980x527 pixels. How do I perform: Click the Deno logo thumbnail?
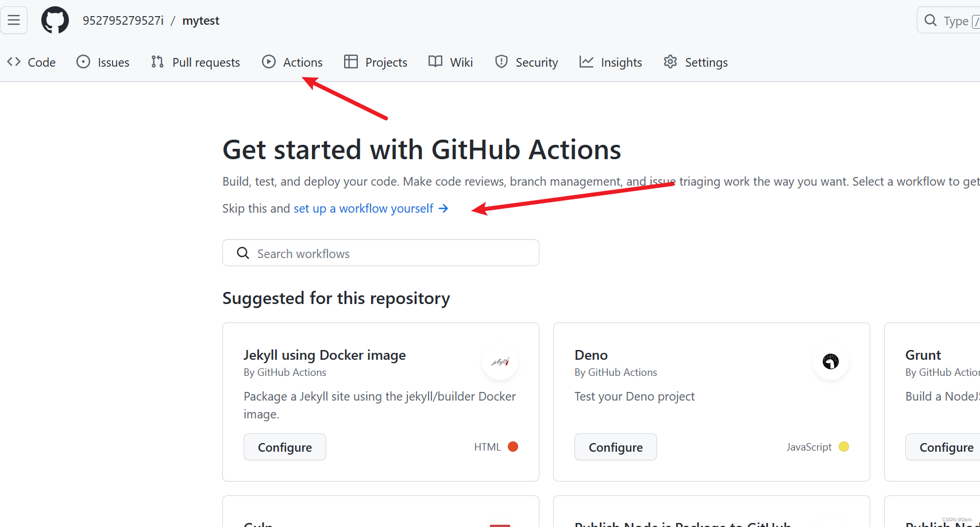tap(831, 361)
